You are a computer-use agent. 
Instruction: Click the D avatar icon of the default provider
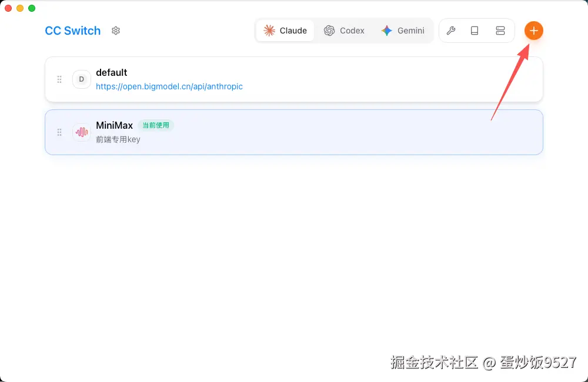click(81, 79)
